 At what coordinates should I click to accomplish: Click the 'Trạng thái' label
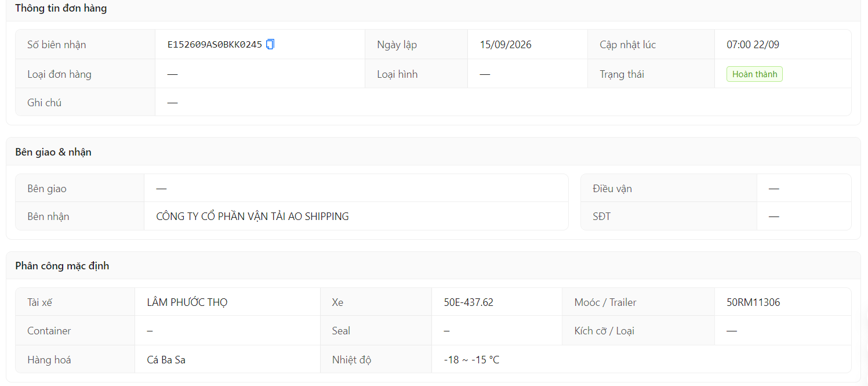(x=622, y=74)
